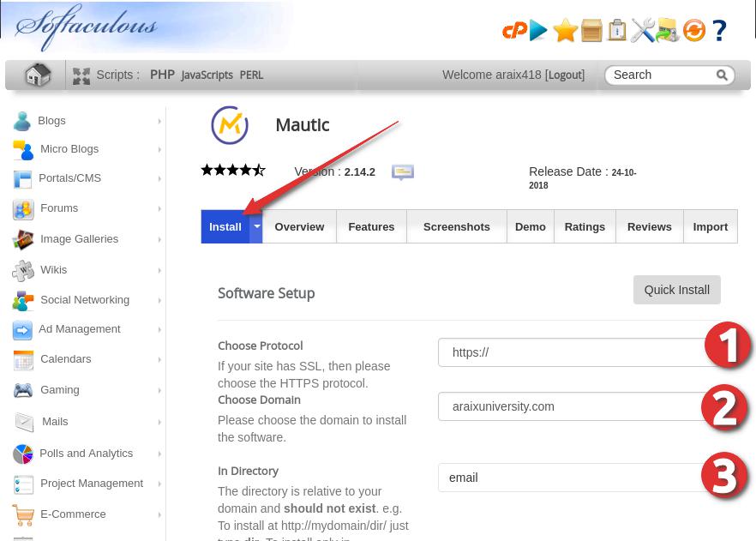The image size is (756, 541).
Task: Open the Install tab dropdown arrow
Action: tap(256, 226)
